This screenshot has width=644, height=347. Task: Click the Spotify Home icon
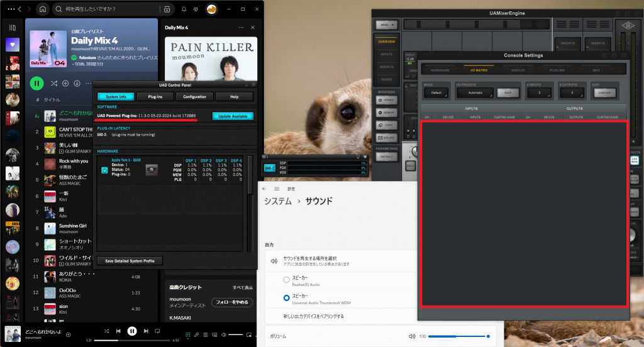(x=42, y=9)
